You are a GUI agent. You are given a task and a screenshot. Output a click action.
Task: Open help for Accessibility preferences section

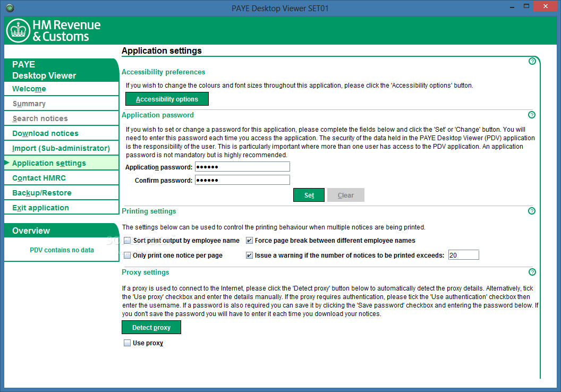coord(532,61)
